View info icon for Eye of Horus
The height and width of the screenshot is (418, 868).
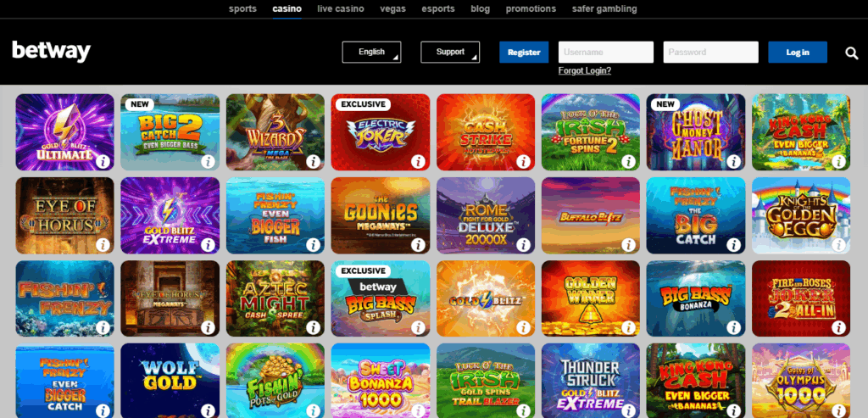click(103, 245)
